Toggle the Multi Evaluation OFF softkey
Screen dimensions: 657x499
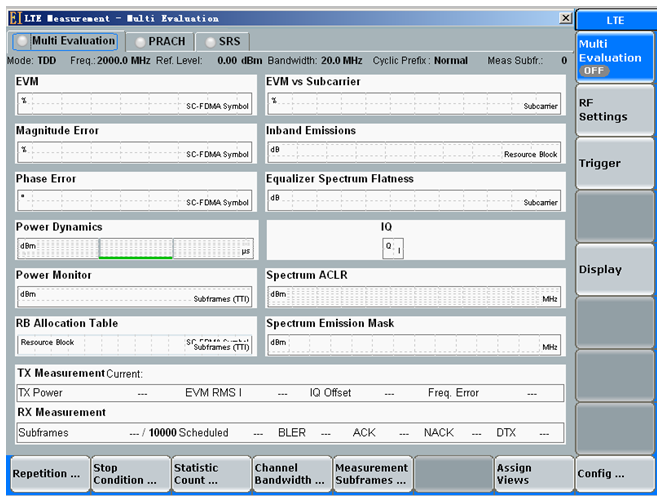point(614,57)
